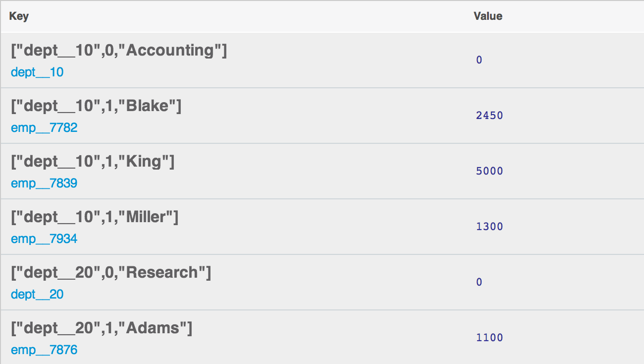Click the Research row's 0 value
The width and height of the screenshot is (644, 364).
click(x=479, y=282)
